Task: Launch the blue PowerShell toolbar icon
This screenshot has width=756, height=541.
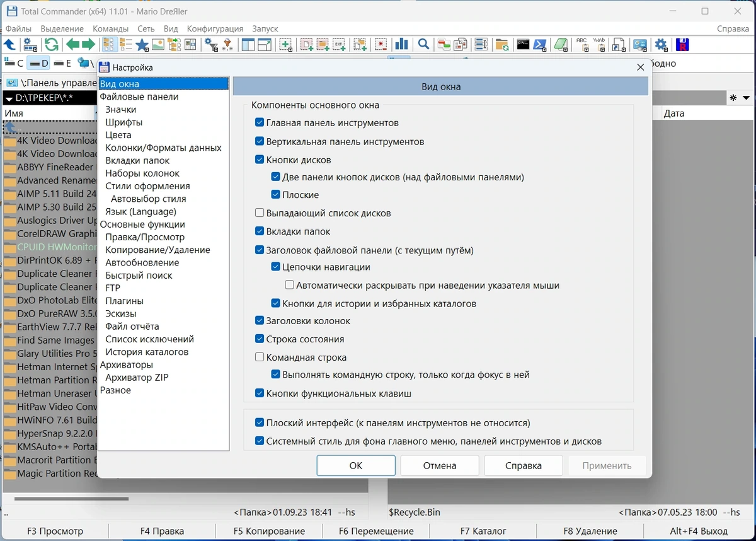Action: [x=539, y=44]
